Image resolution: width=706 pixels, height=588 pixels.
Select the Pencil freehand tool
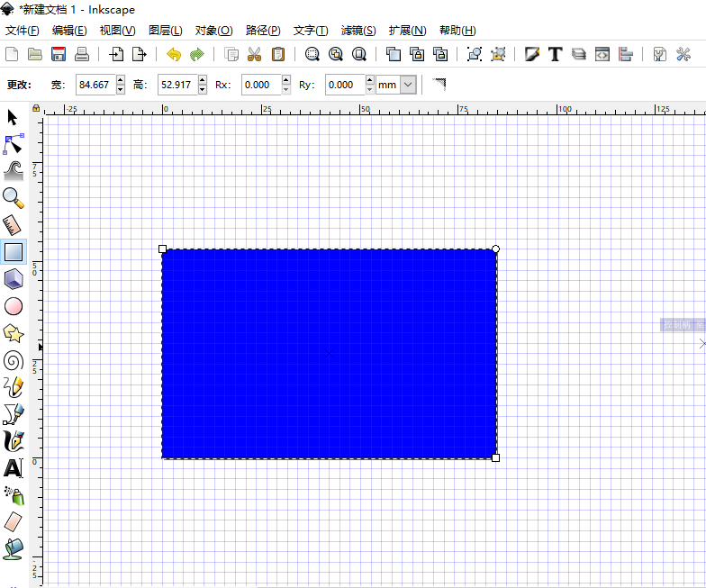tap(14, 387)
